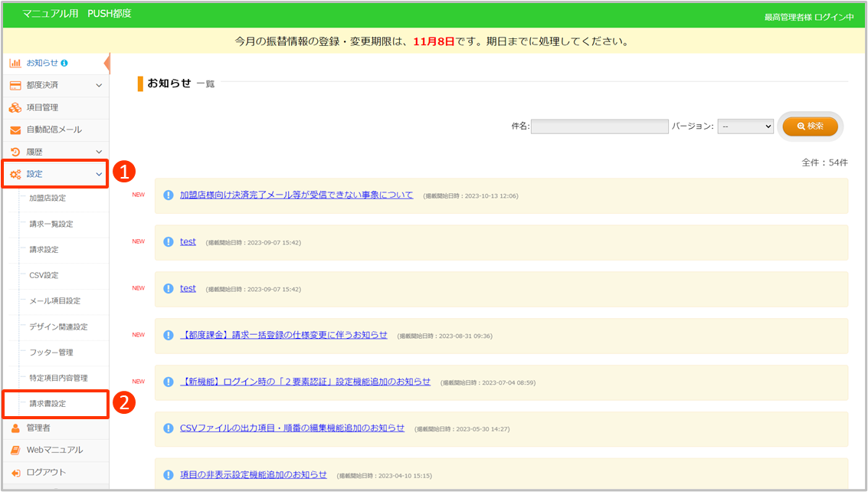
Task: Expand the 履歴 menu chevron
Action: 99,152
